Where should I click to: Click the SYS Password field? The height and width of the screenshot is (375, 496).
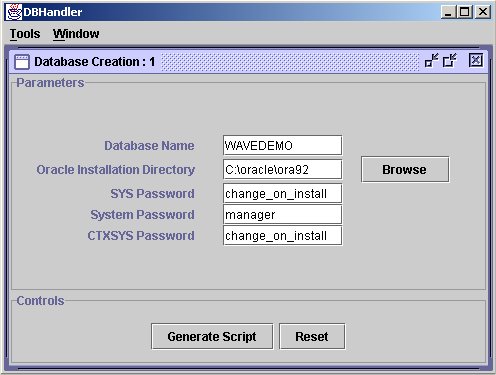tap(282, 193)
